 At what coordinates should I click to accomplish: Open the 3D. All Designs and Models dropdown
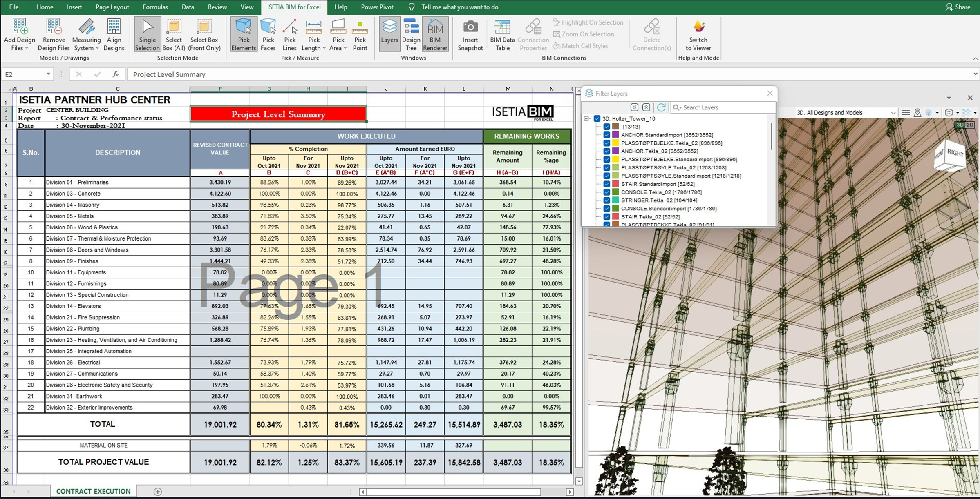[846, 113]
